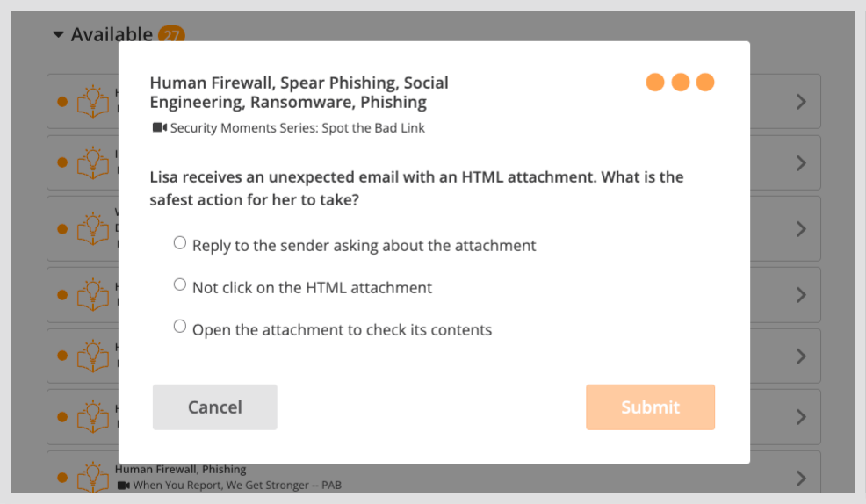This screenshot has width=866, height=504.
Task: Open second list row's right chevron
Action: pos(800,163)
